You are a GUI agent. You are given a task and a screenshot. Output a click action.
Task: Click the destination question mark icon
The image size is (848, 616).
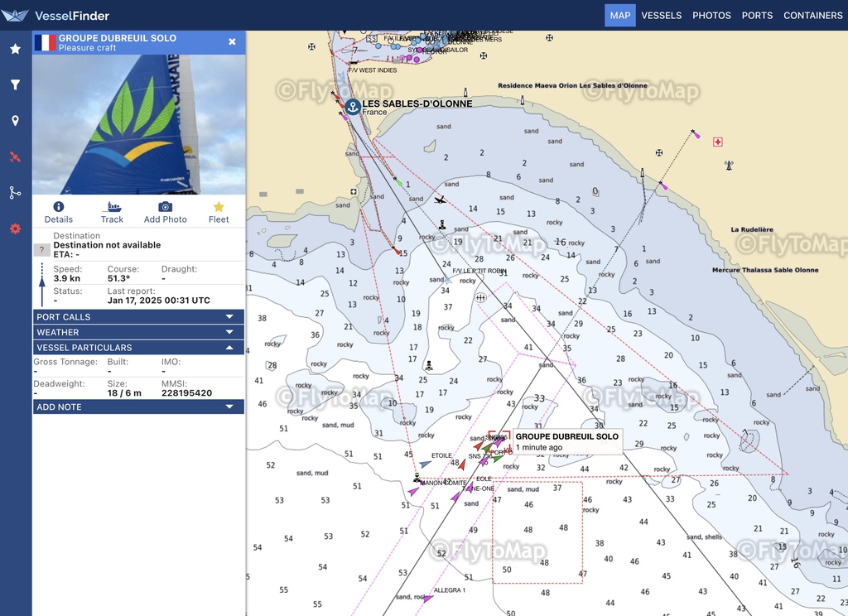pyautogui.click(x=41, y=250)
